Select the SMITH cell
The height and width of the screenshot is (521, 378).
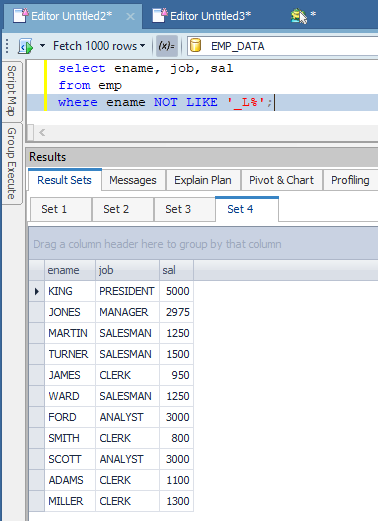tap(70, 438)
